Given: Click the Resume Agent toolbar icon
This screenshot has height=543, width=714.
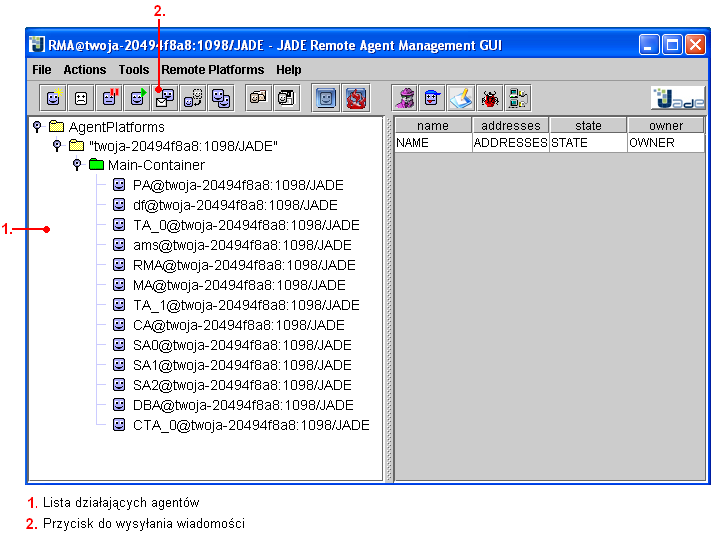Looking at the screenshot, I should click(138, 98).
